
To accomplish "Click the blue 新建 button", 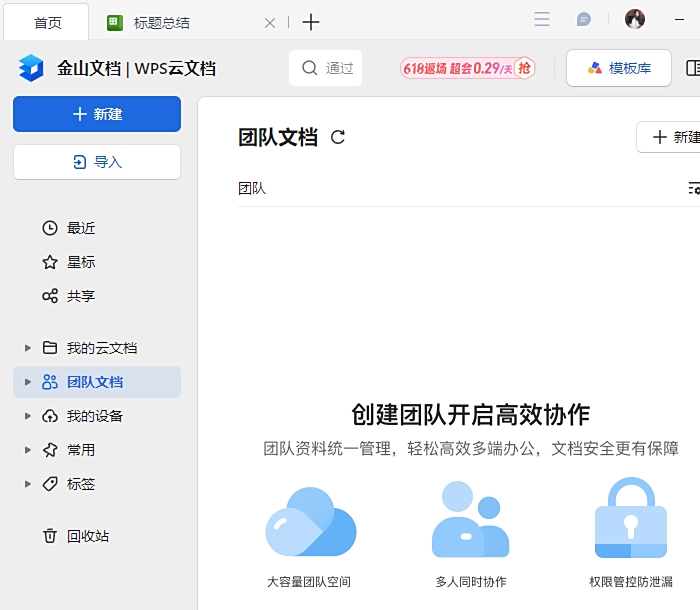I will click(97, 114).
